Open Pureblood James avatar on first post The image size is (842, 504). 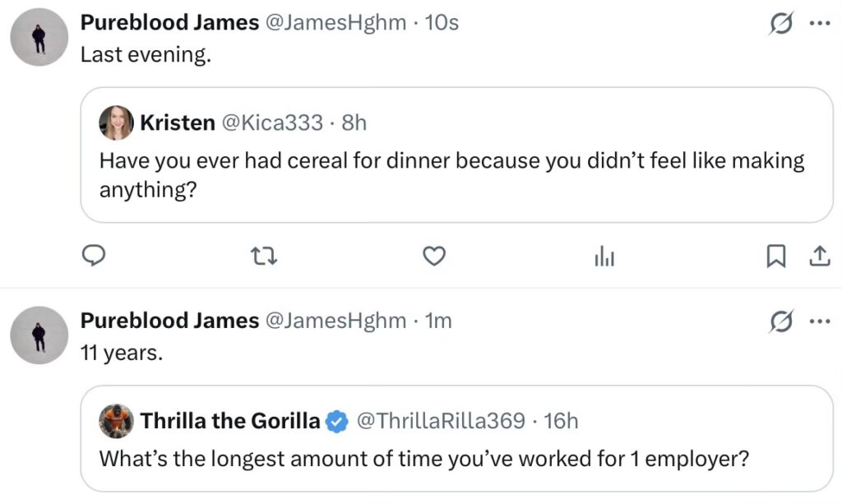[x=39, y=37]
